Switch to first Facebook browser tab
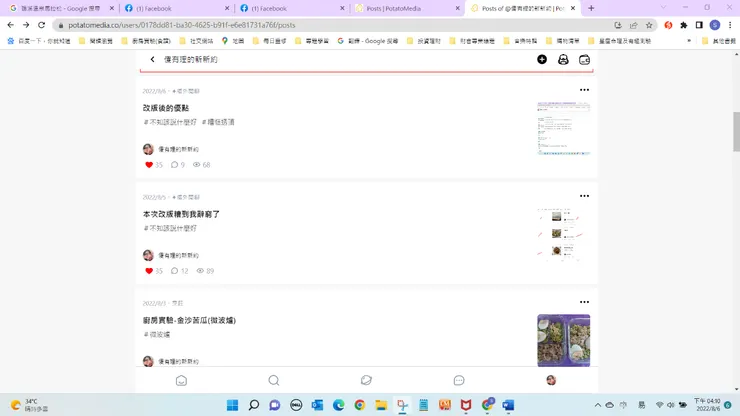The image size is (740, 416). pyautogui.click(x=176, y=8)
